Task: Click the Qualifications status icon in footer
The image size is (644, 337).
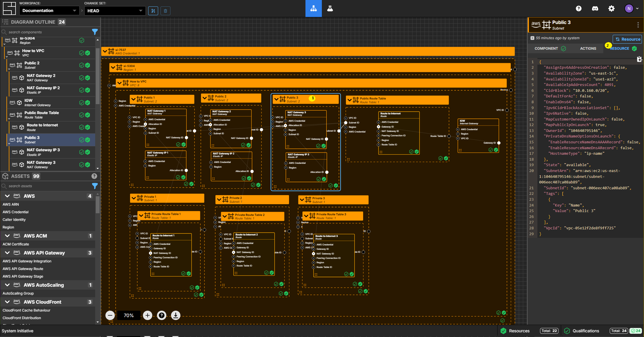Action: pos(567,331)
